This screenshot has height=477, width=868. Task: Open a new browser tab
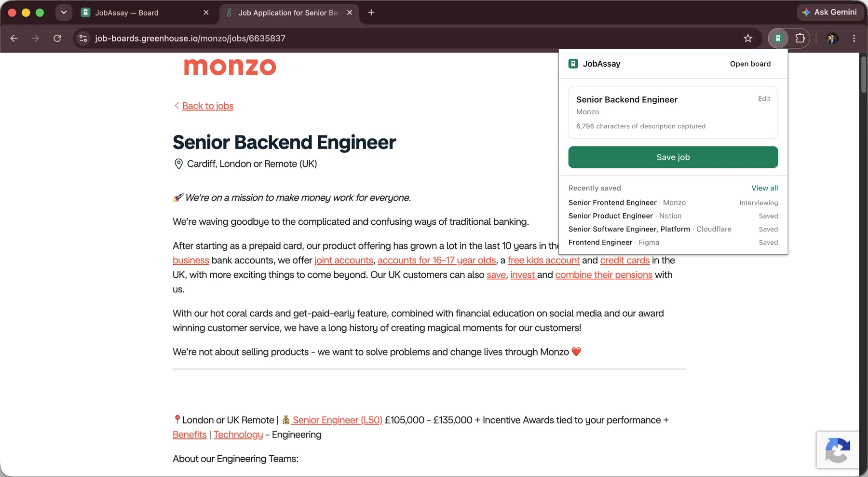371,13
